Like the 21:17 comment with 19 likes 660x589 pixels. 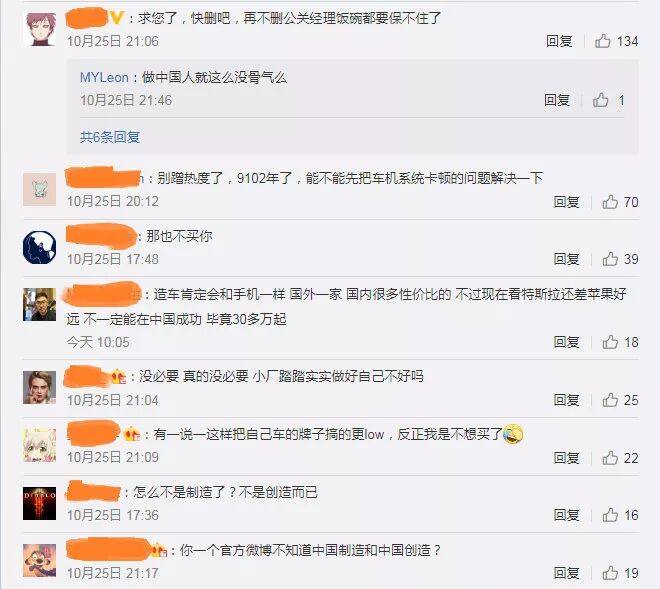click(x=610, y=573)
